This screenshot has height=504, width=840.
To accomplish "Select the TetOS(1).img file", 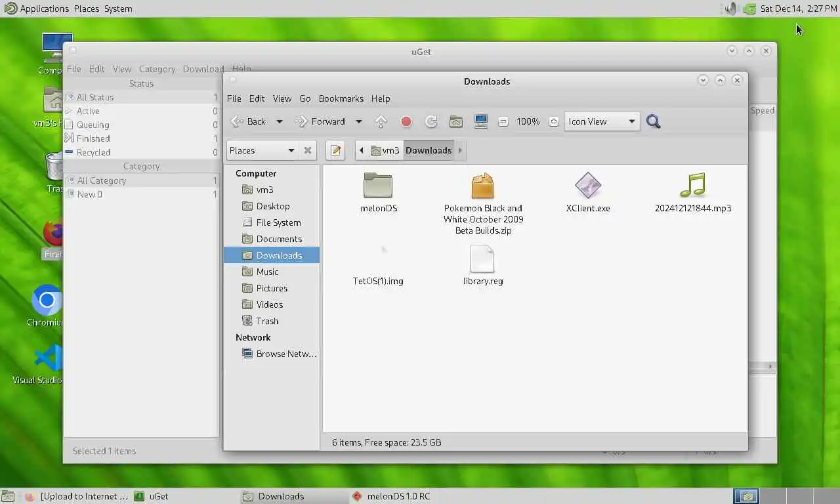I will click(378, 265).
